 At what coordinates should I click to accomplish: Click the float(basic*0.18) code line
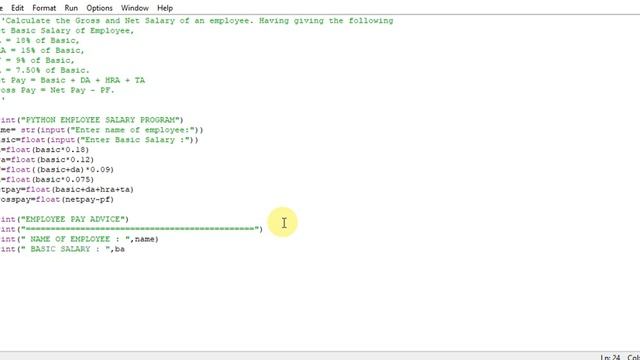coord(44,149)
